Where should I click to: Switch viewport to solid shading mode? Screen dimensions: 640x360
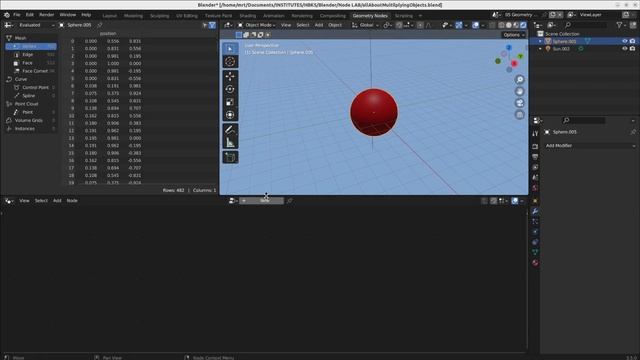coord(509,25)
